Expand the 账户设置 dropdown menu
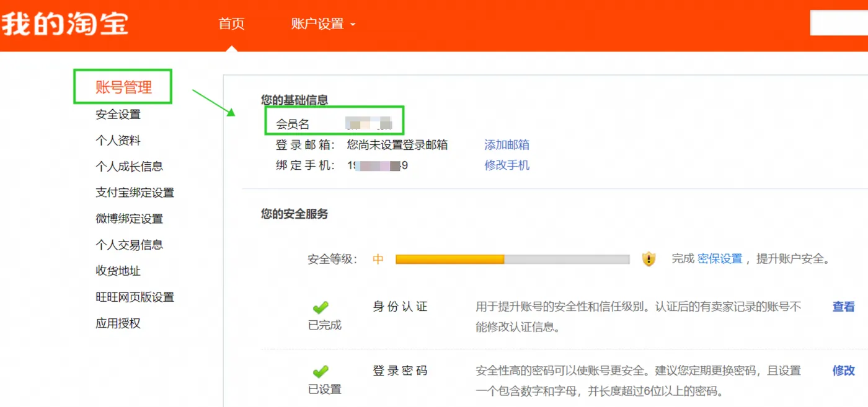 point(323,24)
